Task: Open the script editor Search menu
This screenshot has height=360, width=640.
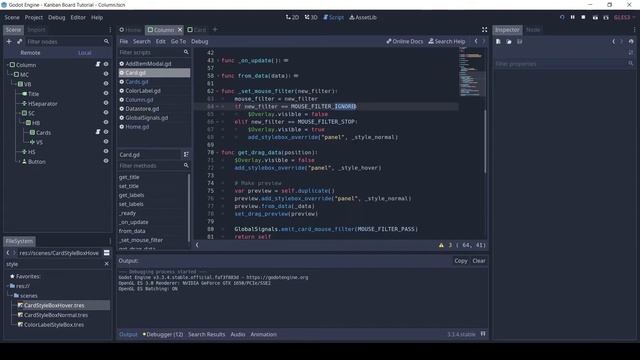Action: (142, 41)
